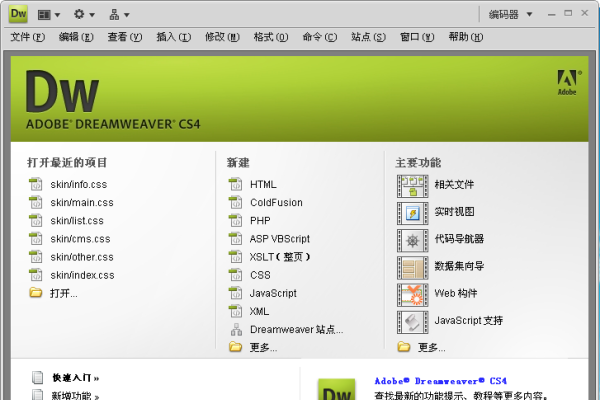Open the 文件(F) menu
The width and height of the screenshot is (600, 400).
(28, 37)
